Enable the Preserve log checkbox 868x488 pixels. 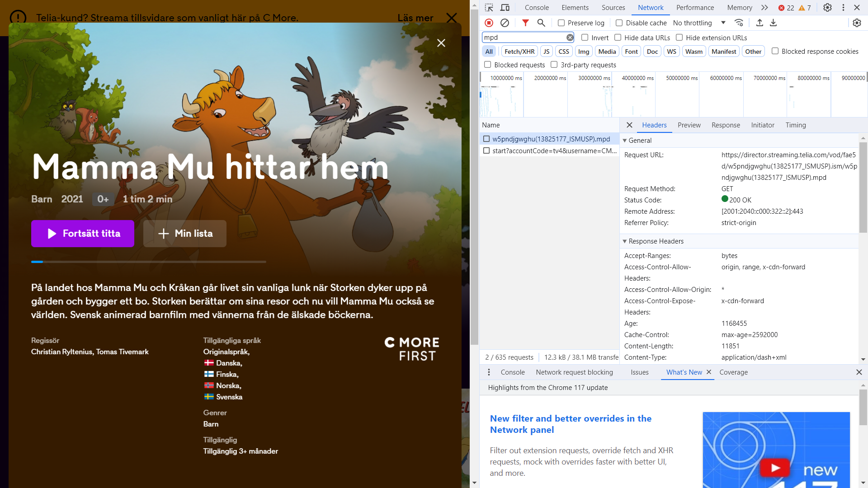click(x=561, y=23)
